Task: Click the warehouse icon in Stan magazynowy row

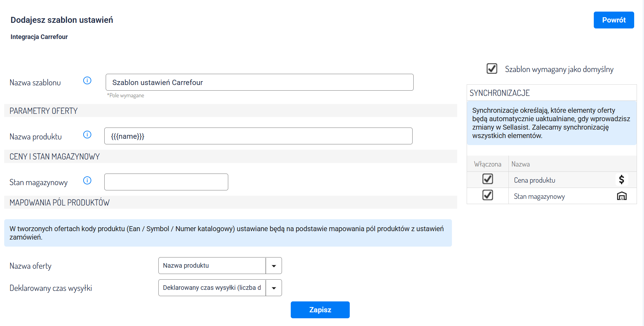Action: [x=622, y=196]
